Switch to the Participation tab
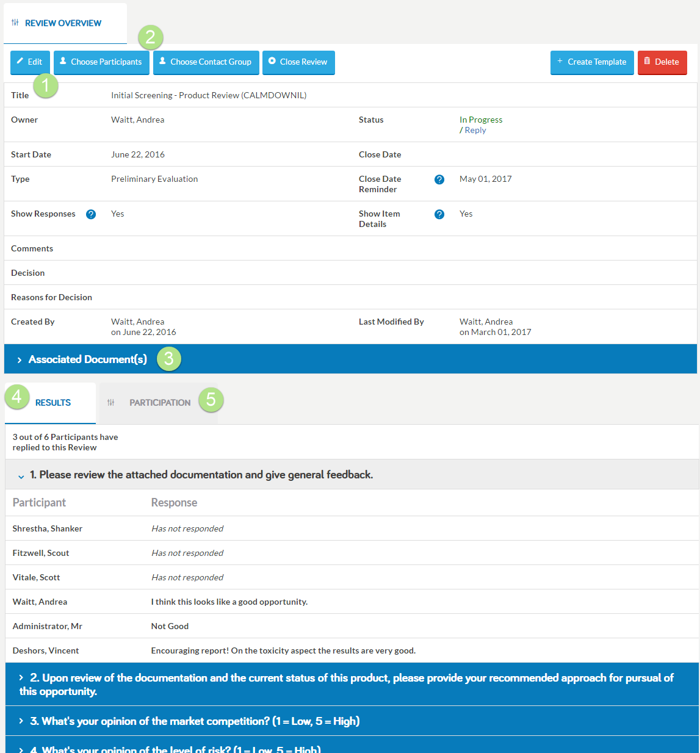The width and height of the screenshot is (700, 753). click(159, 403)
